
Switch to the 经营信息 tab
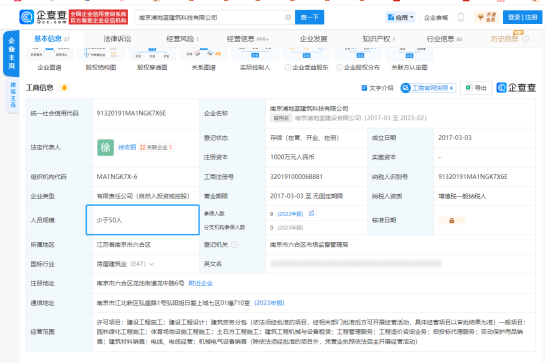pos(248,39)
